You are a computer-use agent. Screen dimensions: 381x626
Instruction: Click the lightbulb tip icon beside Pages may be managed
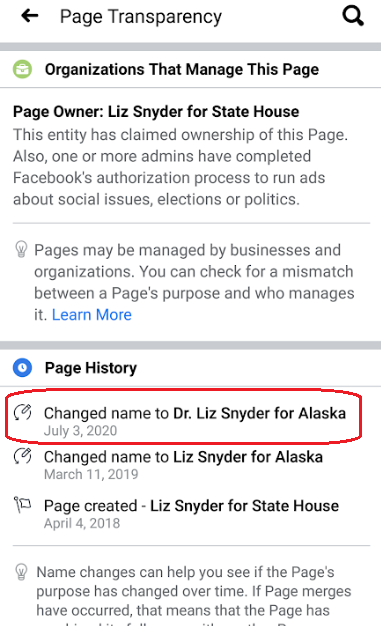tap(21, 249)
